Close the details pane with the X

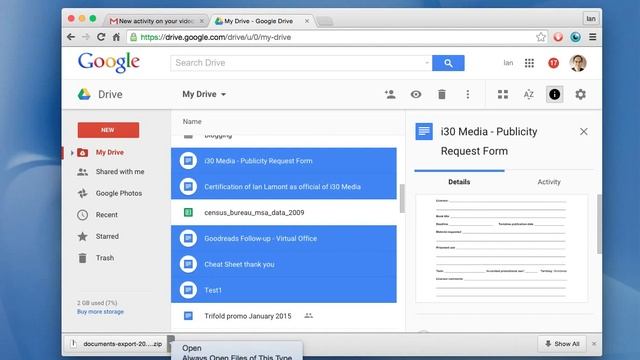(584, 131)
